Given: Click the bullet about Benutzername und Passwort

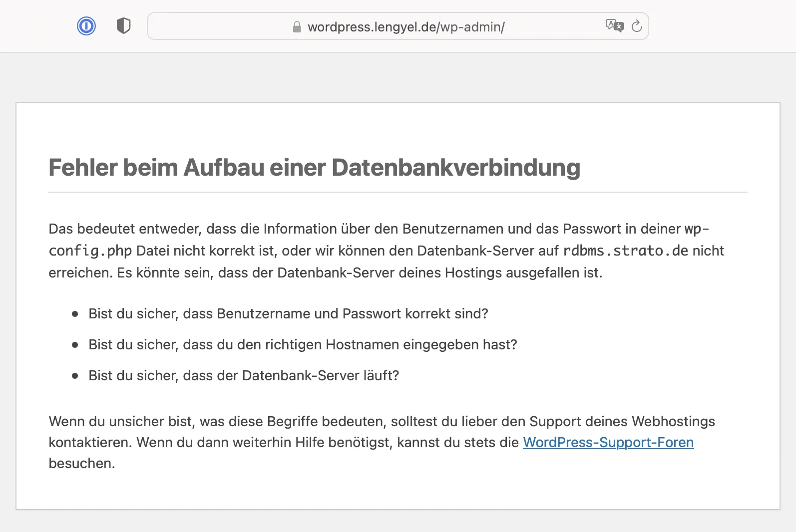Looking at the screenshot, I should (x=288, y=313).
